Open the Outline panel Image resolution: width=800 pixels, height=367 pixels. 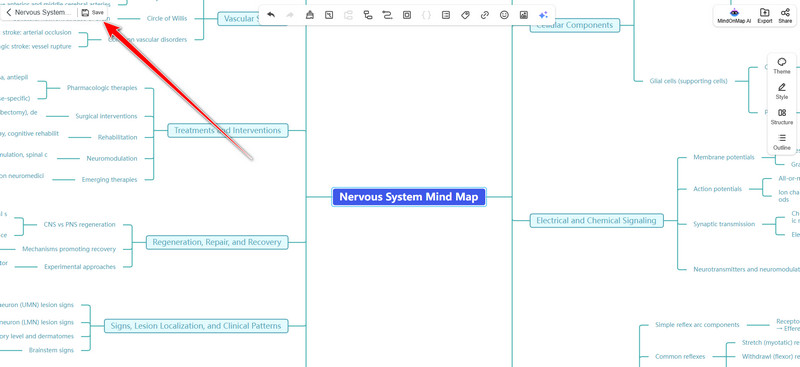coord(782,142)
